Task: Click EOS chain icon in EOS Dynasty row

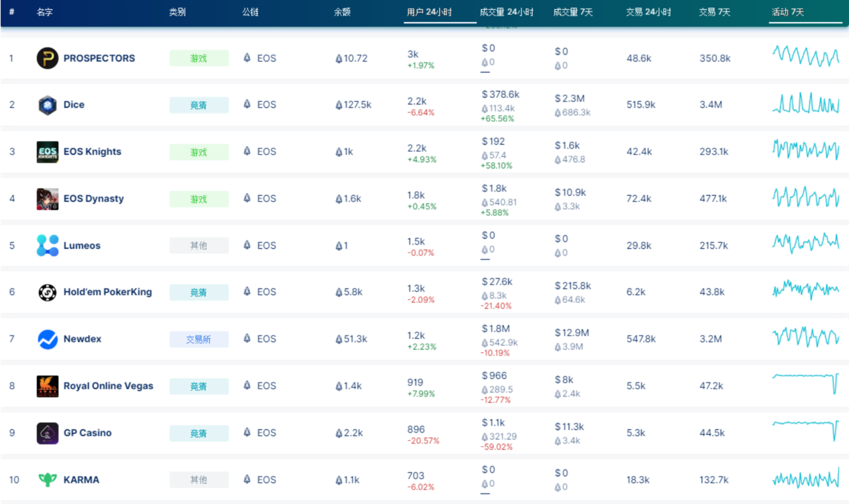Action: (x=247, y=198)
